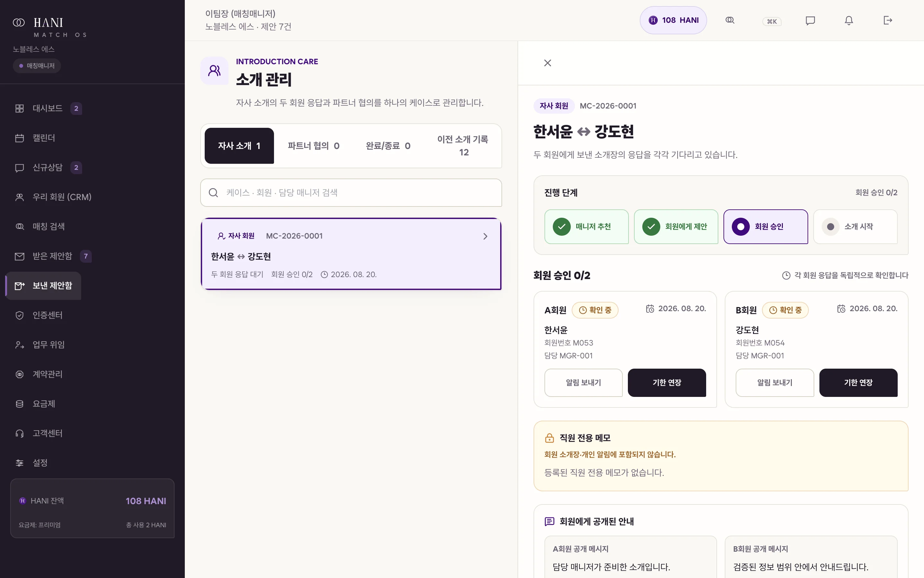Click the HANI Match OS logo icon

point(19,22)
